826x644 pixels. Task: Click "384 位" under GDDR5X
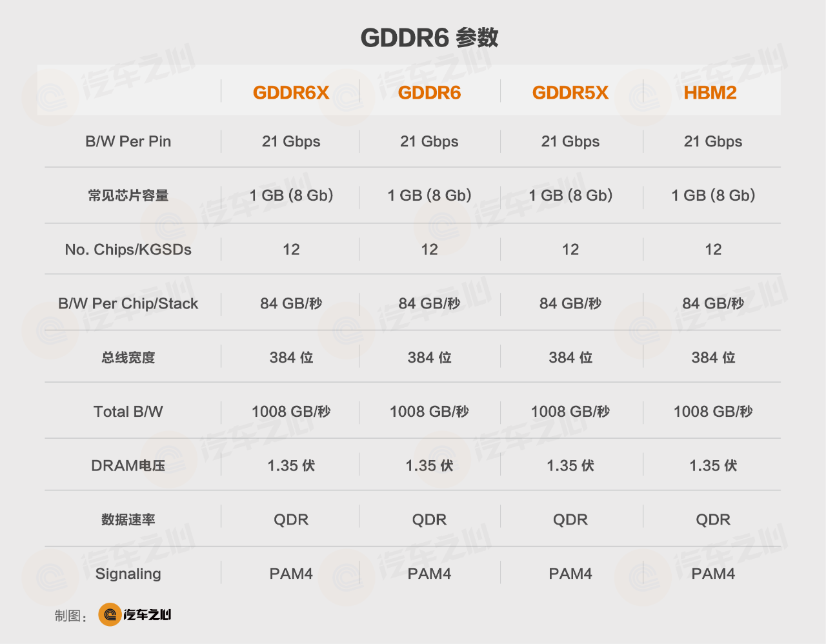[570, 357]
